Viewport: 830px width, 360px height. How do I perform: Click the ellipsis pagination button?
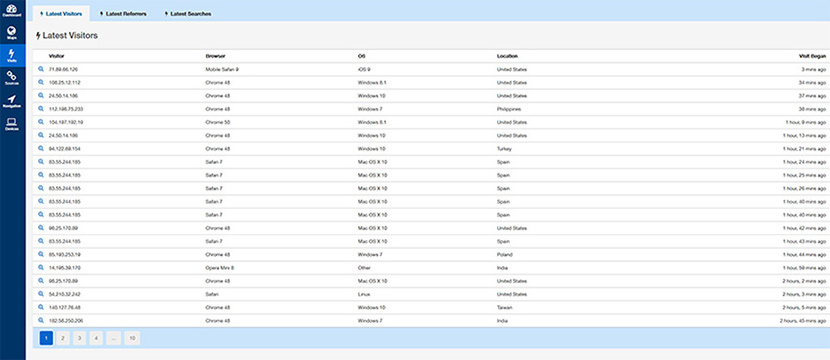pyautogui.click(x=113, y=338)
